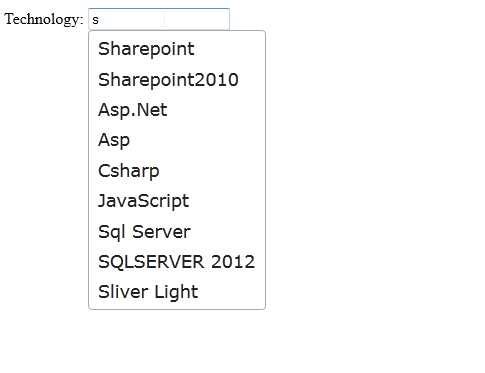The image size is (485, 373).
Task: Choose the Csharp language entry
Action: pyautogui.click(x=177, y=171)
